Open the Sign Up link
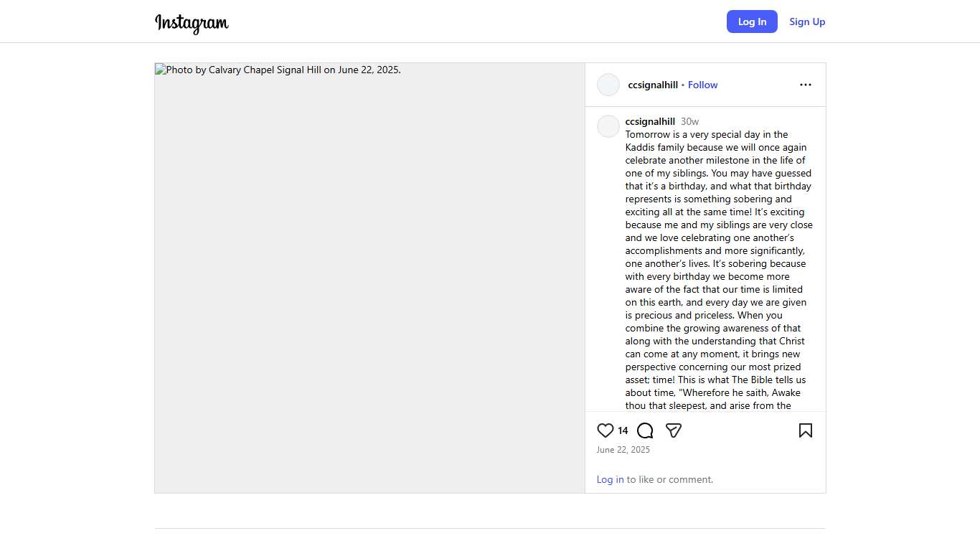 click(807, 22)
